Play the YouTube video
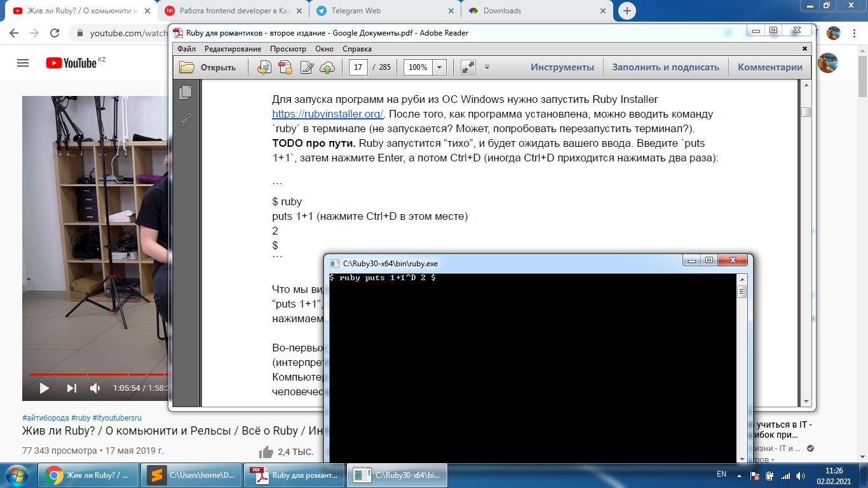 click(44, 388)
